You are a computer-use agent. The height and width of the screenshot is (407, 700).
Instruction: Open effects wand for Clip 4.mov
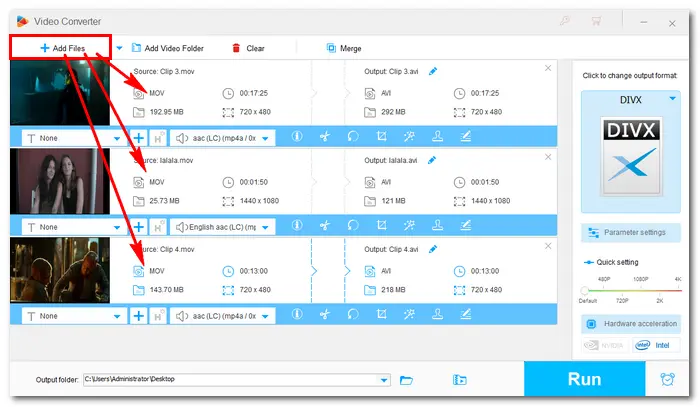tap(409, 314)
